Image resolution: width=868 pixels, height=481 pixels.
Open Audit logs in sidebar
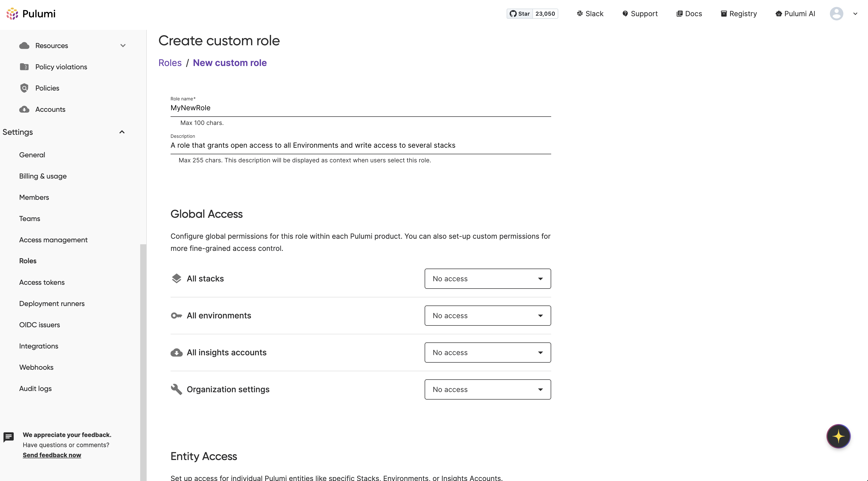pyautogui.click(x=35, y=388)
